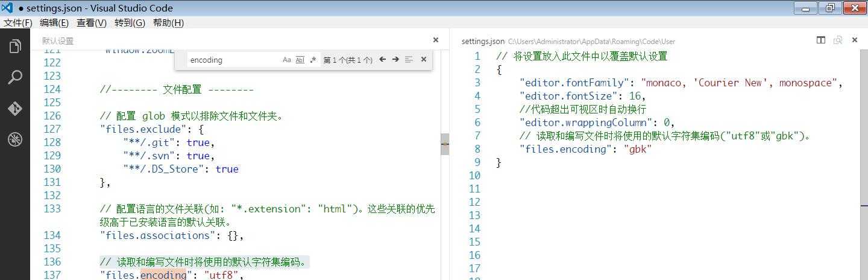Click left editor vertical scrollbar thumb
Screen dimensions: 868x280
[x=445, y=144]
